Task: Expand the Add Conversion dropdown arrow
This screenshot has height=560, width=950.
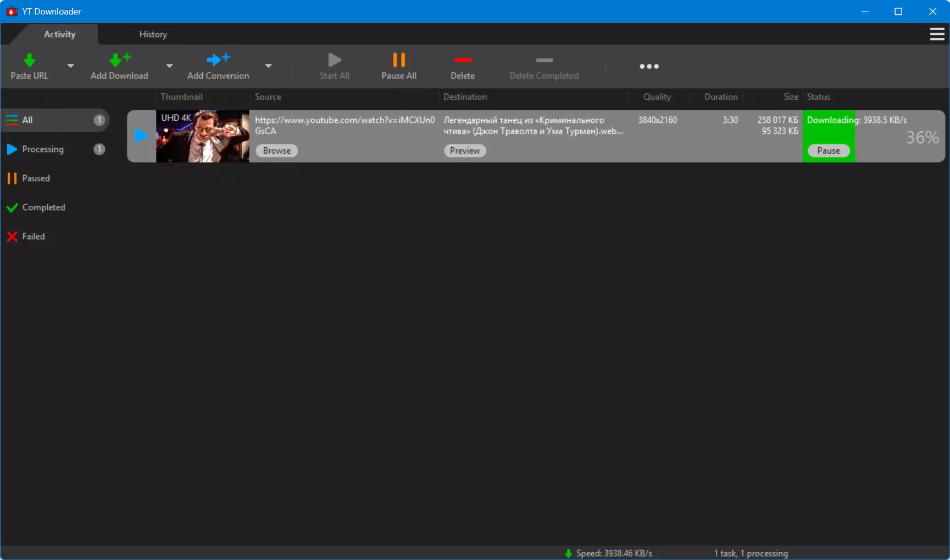Action: [x=268, y=66]
